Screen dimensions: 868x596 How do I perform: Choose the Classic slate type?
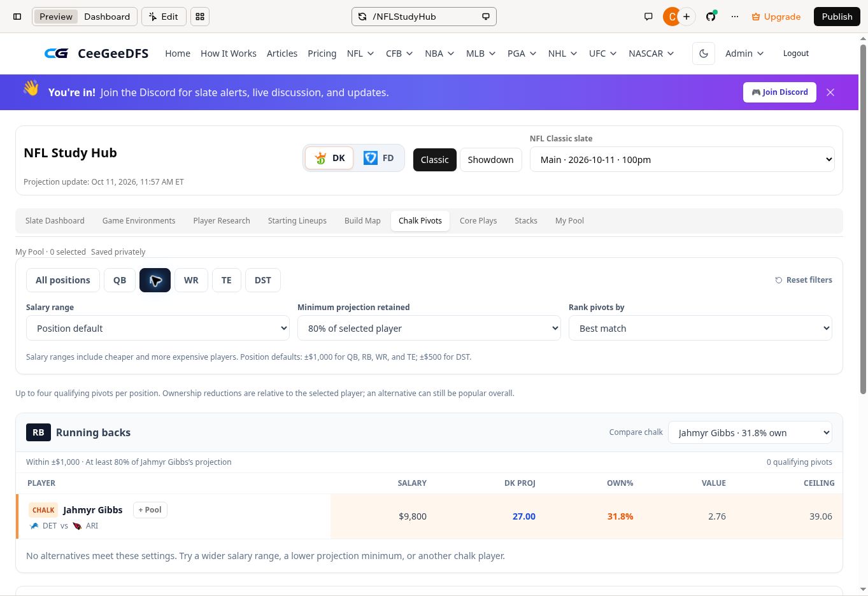(x=435, y=160)
